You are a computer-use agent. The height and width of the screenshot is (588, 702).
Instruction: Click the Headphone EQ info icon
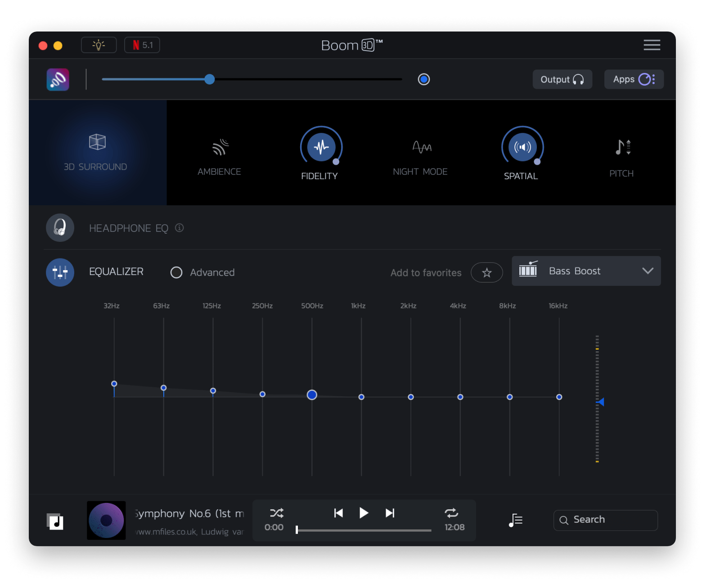[180, 228]
